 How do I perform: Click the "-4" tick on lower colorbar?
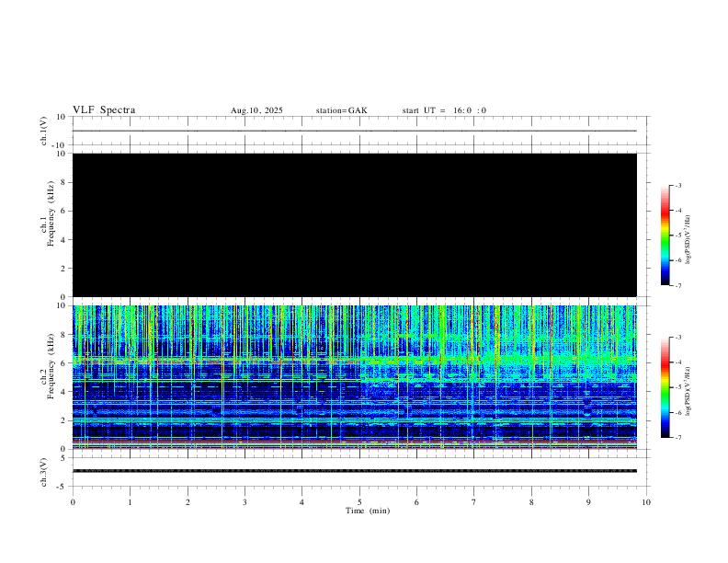[677, 362]
